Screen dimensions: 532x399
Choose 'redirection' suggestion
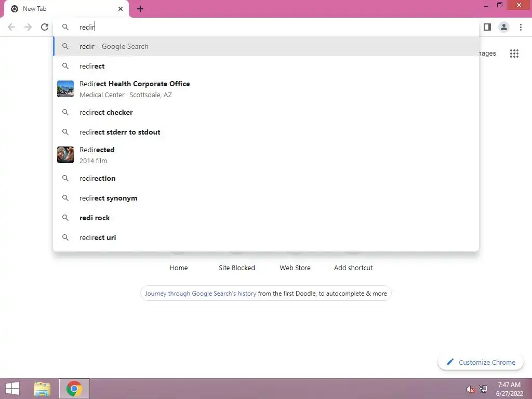pos(266,179)
